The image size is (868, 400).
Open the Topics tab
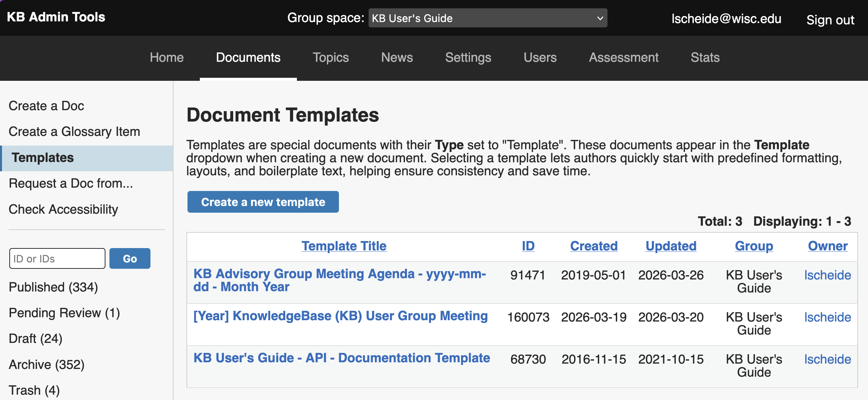(x=331, y=57)
